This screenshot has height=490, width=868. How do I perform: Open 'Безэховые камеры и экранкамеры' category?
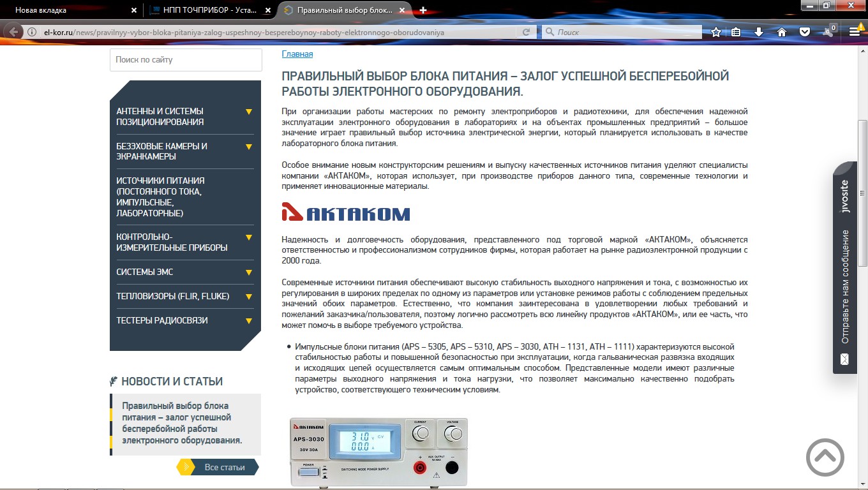pyautogui.click(x=162, y=151)
